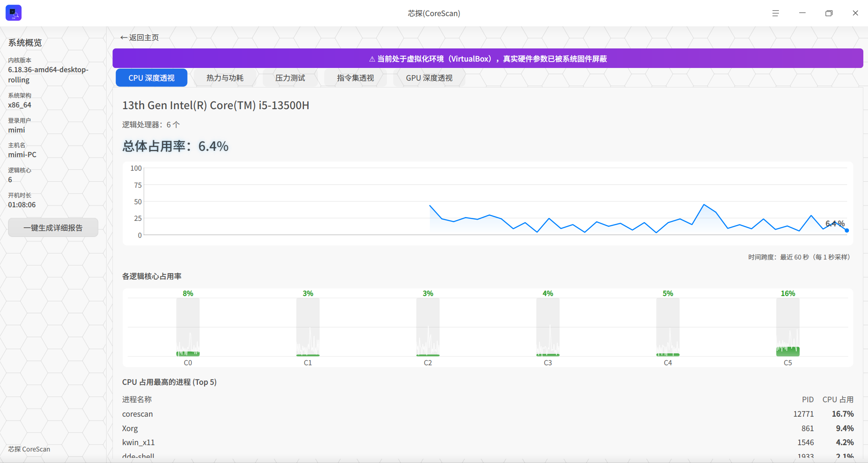Click the 8% label above C0
Image resolution: width=868 pixels, height=463 pixels.
188,294
